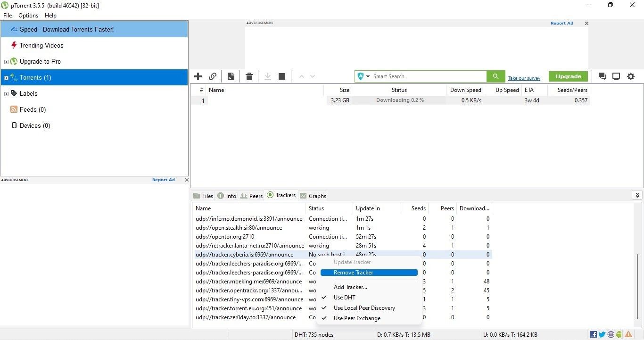Close the sidebar advertisement panel
The image size is (644, 340).
[x=187, y=180]
